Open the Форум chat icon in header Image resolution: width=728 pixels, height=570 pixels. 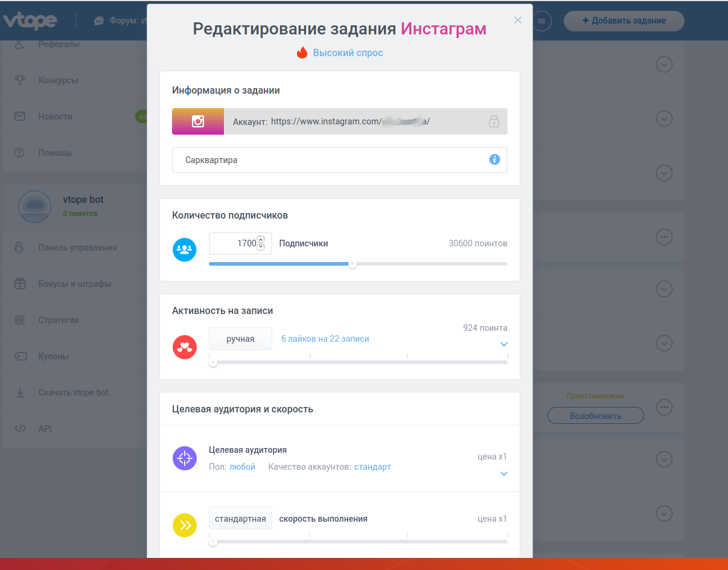(99, 21)
